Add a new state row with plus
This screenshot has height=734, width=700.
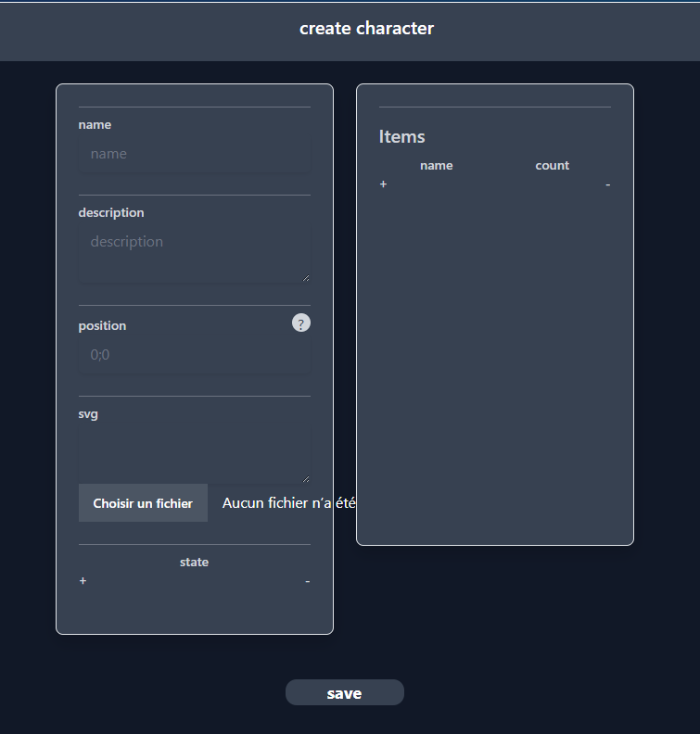click(83, 581)
